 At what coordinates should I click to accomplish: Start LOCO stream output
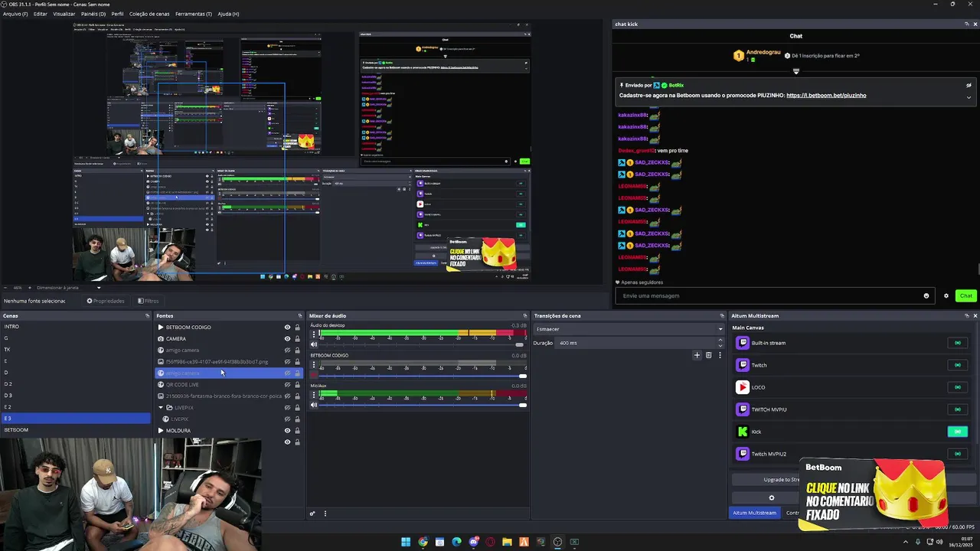pos(957,387)
